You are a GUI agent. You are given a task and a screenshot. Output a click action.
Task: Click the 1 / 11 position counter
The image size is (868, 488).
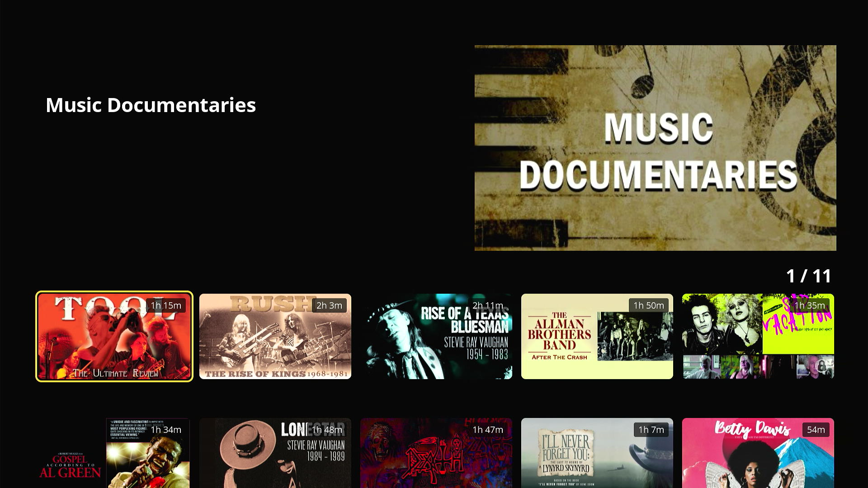[x=808, y=276]
